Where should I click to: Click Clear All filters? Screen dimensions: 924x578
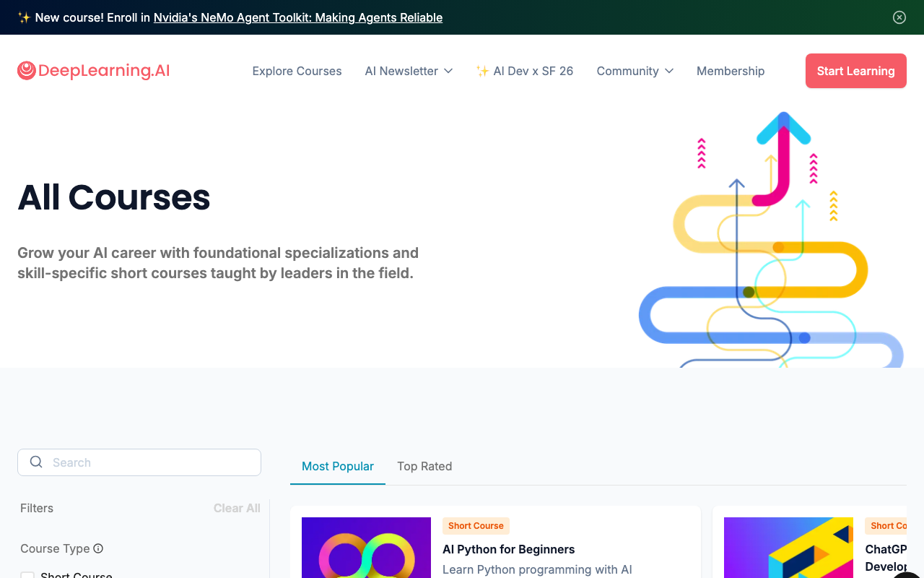[237, 508]
